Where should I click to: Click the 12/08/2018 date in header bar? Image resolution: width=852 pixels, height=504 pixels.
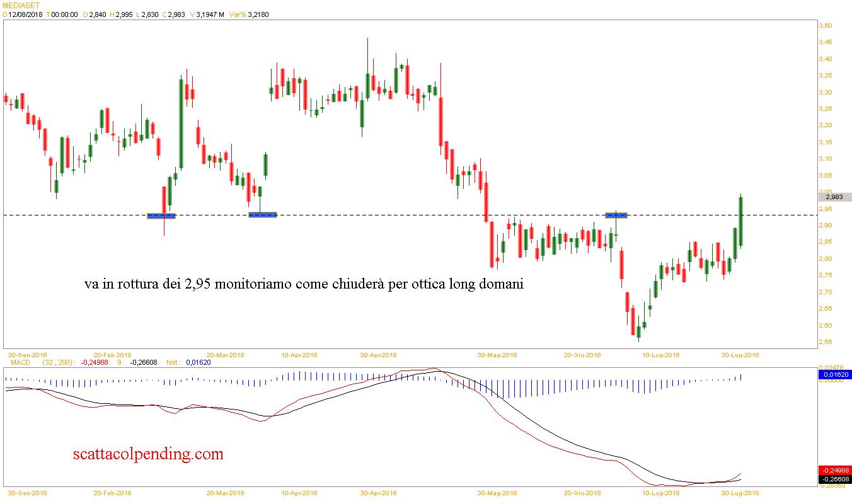(25, 14)
